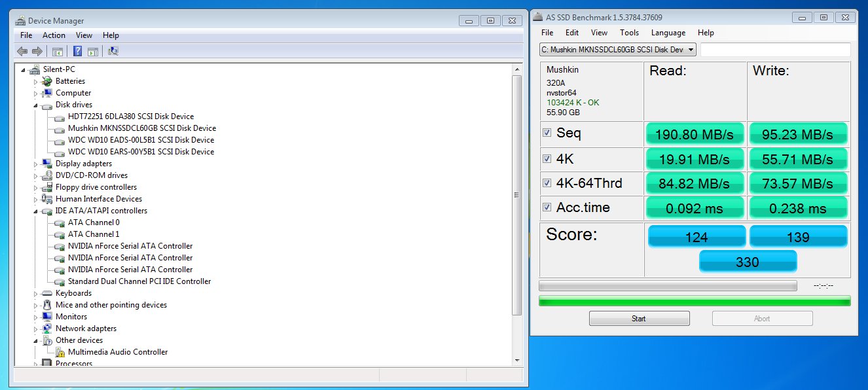
Task: Open the File menu in Device Manager
Action: (26, 35)
